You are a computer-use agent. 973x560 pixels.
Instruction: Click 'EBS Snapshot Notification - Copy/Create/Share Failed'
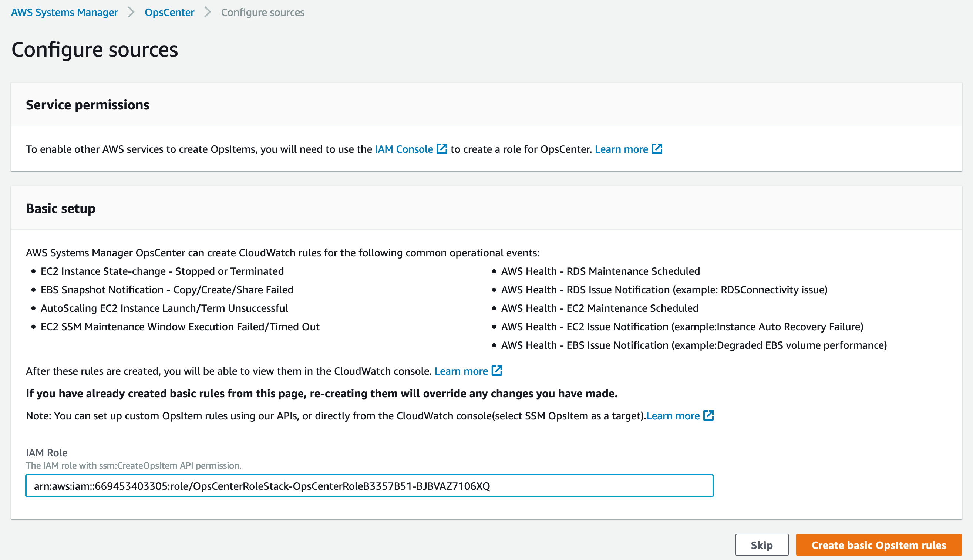tap(167, 290)
